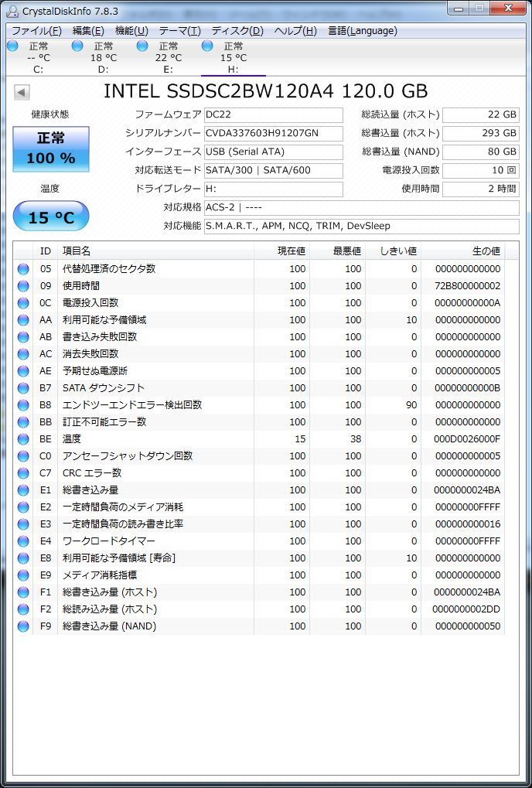Screen dimensions: 532x788
Task: Open the ファイル(F) menu
Action: 36,31
